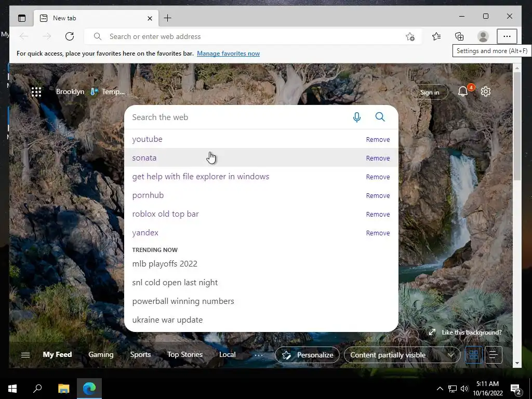532x399 pixels.
Task: Click Like this background expand icon
Action: click(432, 332)
